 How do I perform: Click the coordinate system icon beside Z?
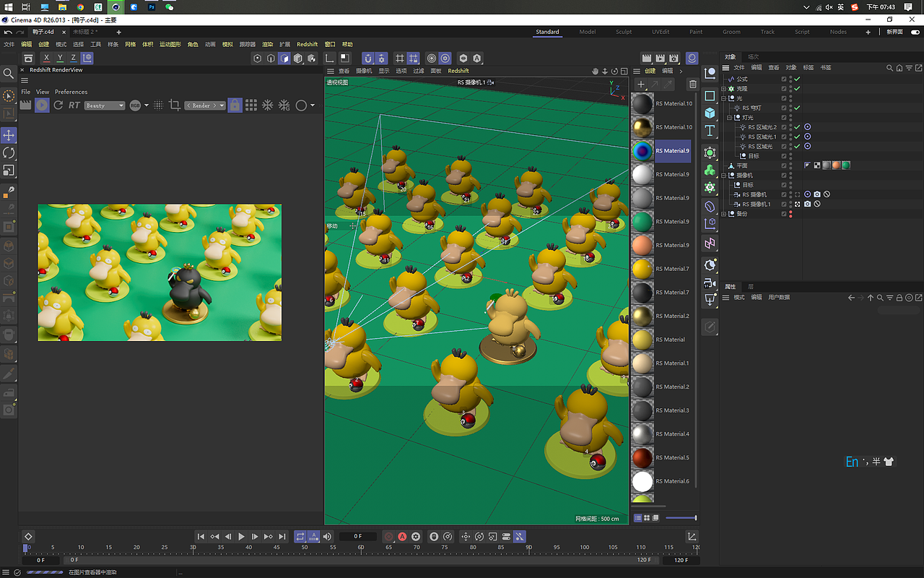(x=87, y=58)
